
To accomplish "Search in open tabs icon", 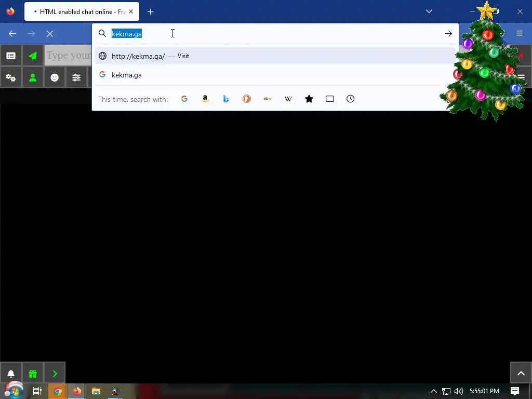I will 330,99.
